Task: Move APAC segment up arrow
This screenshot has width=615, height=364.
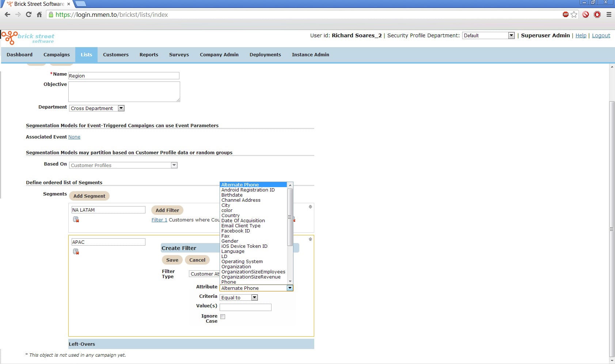Action: click(310, 239)
